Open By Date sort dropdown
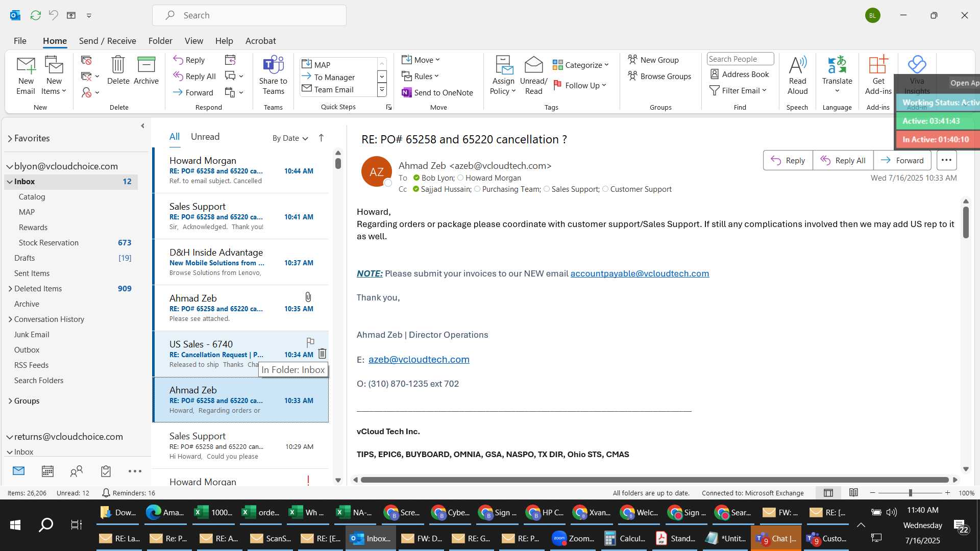 point(290,138)
